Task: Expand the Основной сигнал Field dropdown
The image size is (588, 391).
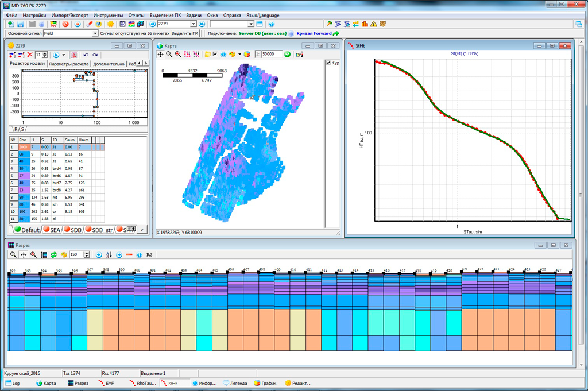Action: click(x=95, y=34)
